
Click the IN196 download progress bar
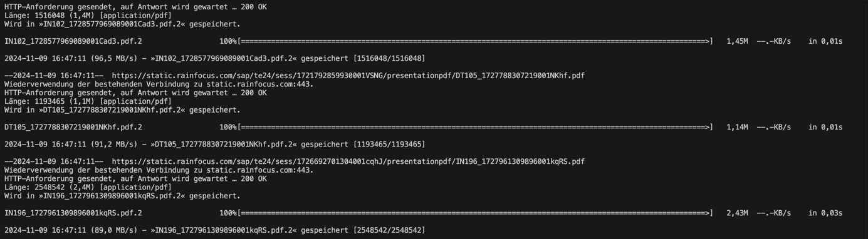tap(476, 213)
